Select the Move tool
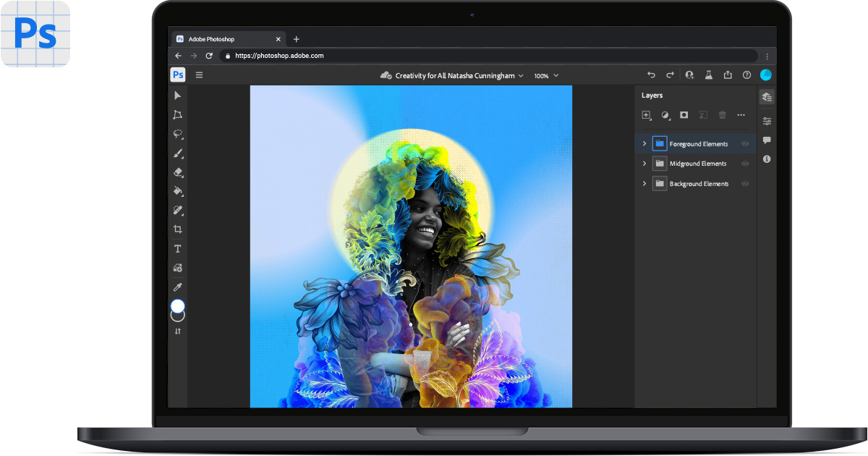Viewport: 868px width, 456px height. 177,95
